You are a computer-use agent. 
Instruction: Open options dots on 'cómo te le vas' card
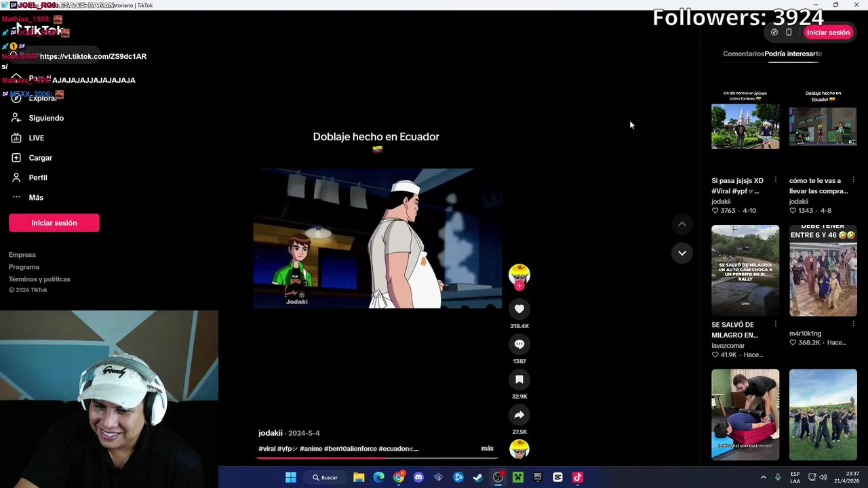pos(853,180)
